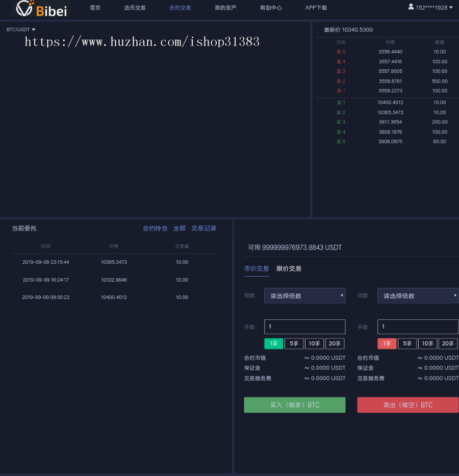Select the 市价交易 tab
459x476 pixels.
point(256,268)
